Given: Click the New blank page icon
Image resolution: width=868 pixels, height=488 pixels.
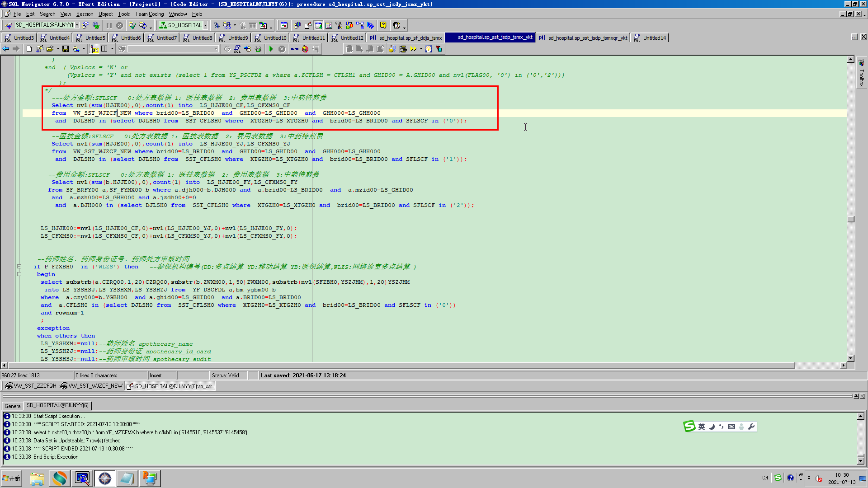Looking at the screenshot, I should 29,49.
